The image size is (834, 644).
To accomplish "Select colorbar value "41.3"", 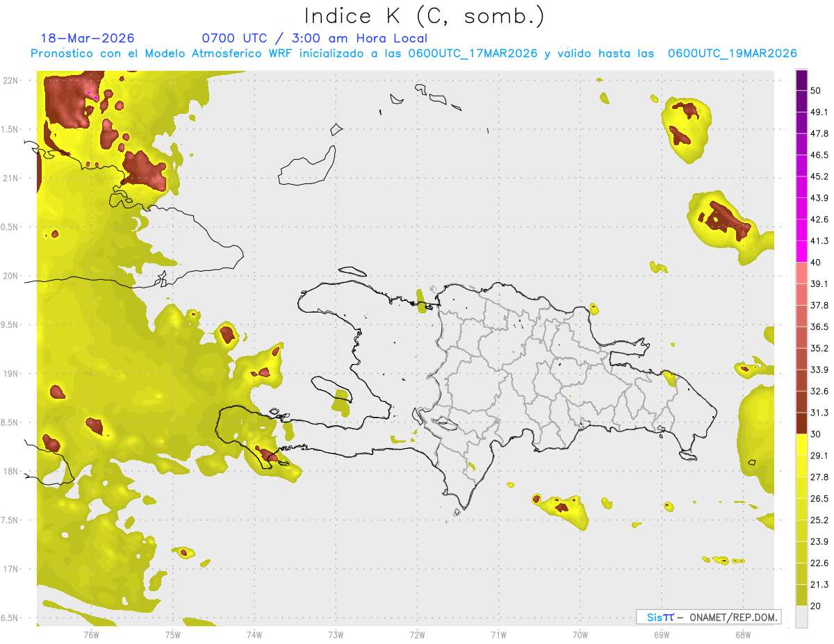I will pyautogui.click(x=819, y=241).
